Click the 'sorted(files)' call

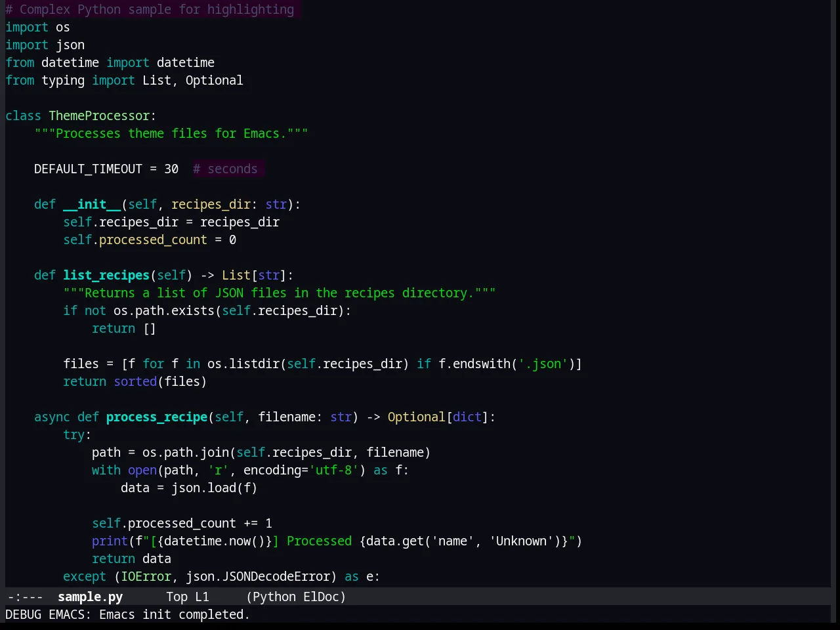(x=160, y=381)
